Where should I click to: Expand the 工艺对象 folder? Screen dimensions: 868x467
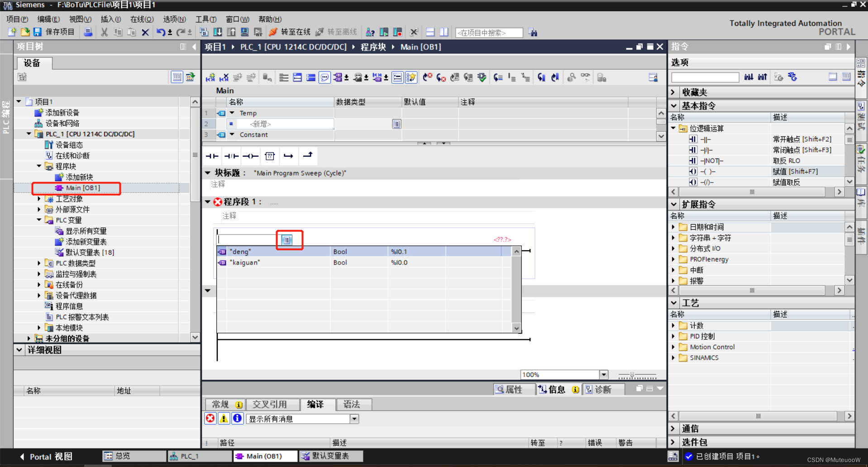pyautogui.click(x=39, y=199)
